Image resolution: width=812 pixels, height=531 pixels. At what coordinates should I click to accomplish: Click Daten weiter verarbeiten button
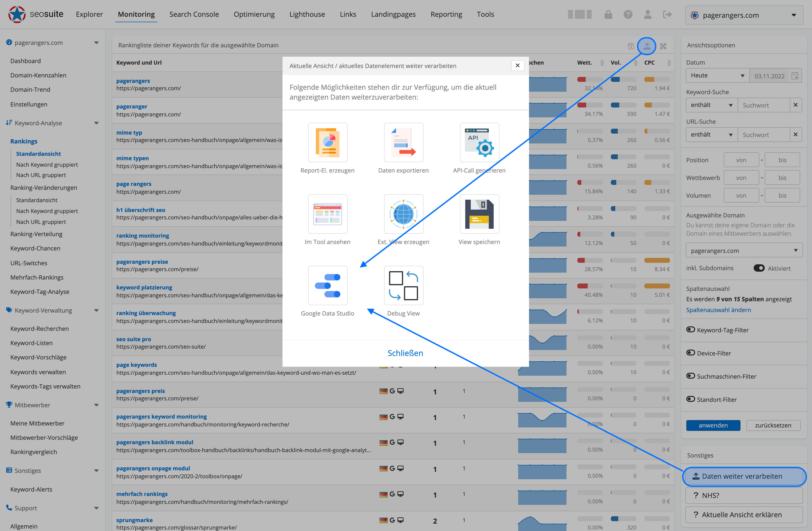[744, 476]
